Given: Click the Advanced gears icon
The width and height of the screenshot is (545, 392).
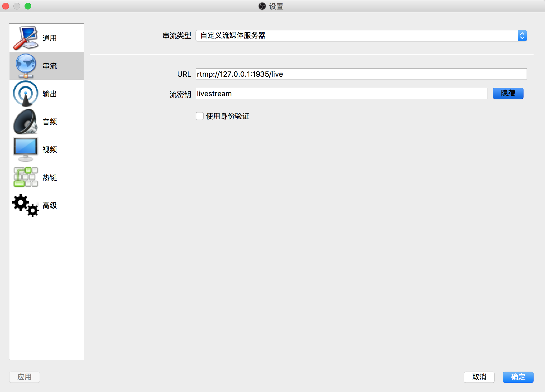Looking at the screenshot, I should [26, 205].
